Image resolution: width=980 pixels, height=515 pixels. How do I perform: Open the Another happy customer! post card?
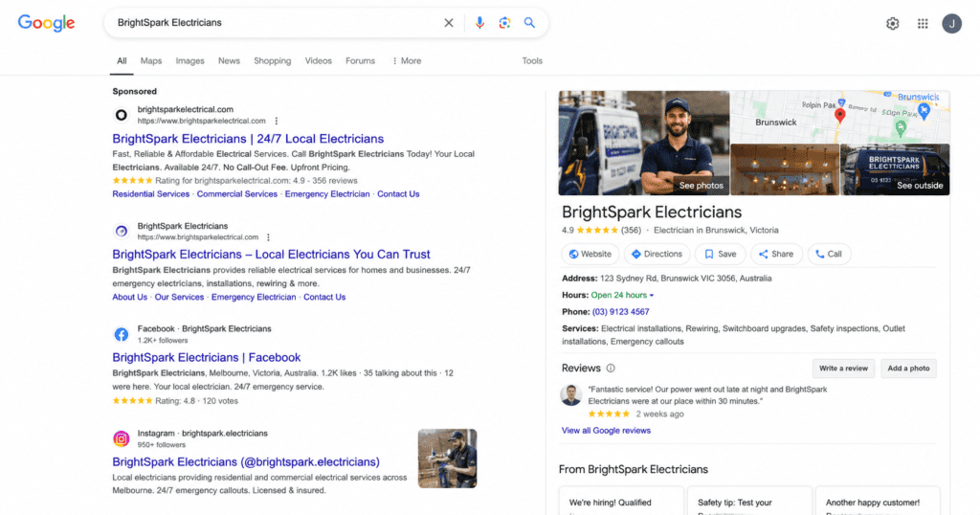[878, 502]
